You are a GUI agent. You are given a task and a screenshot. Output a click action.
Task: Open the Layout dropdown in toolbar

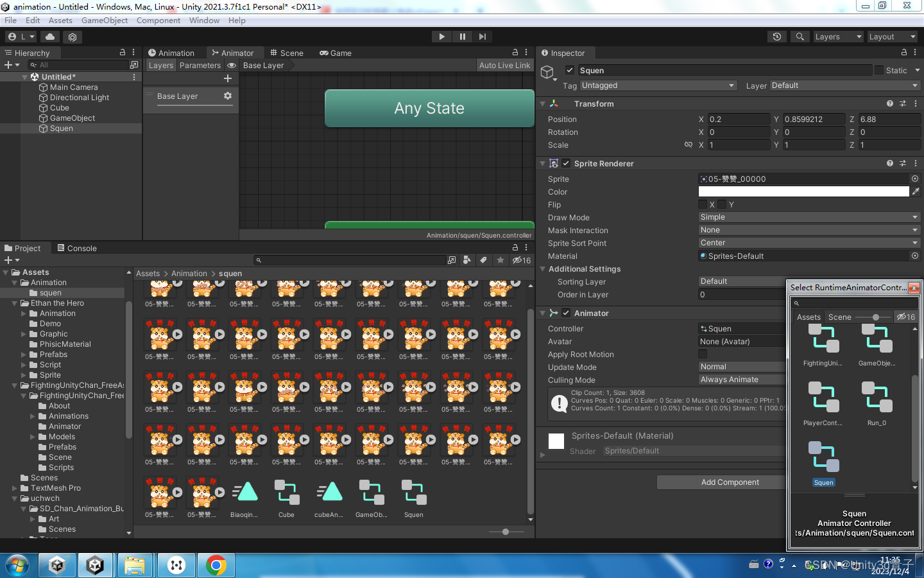(893, 37)
